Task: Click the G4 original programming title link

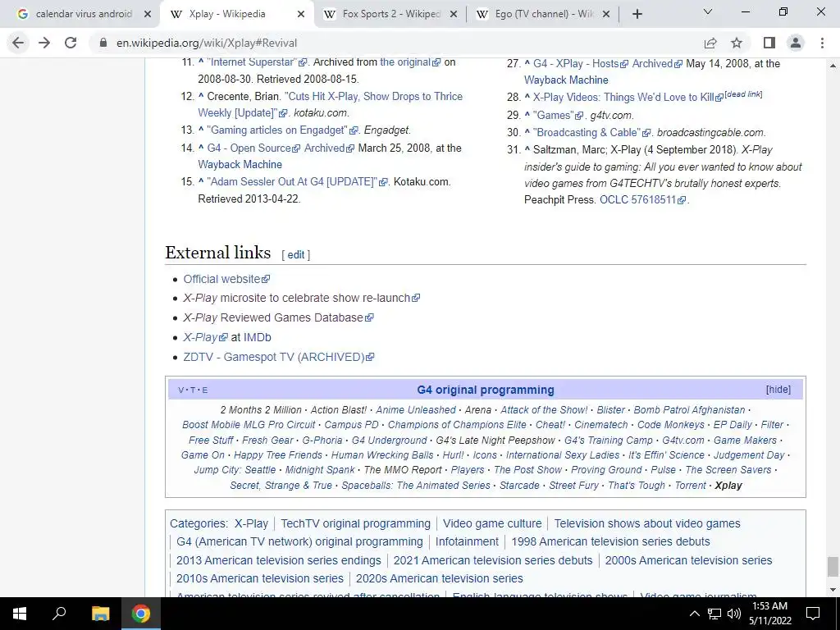Action: (486, 390)
